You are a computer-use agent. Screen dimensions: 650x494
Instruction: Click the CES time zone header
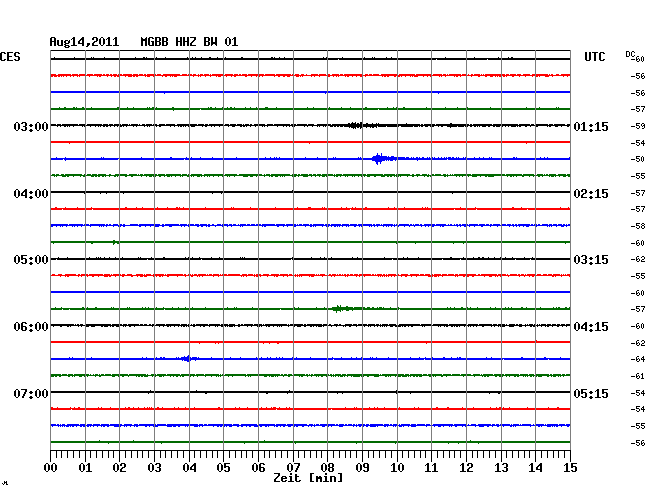10,57
